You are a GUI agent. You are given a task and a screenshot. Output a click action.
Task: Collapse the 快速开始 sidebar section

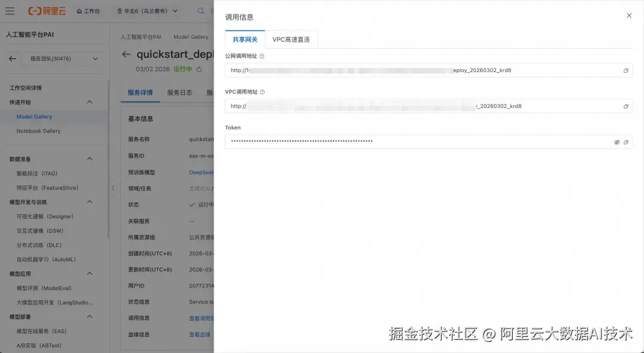[90, 101]
